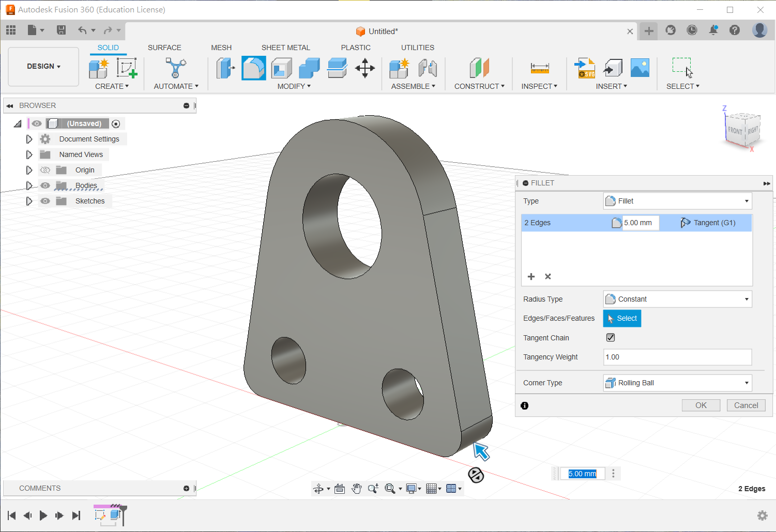Open the Corner Type dropdown

tap(677, 383)
